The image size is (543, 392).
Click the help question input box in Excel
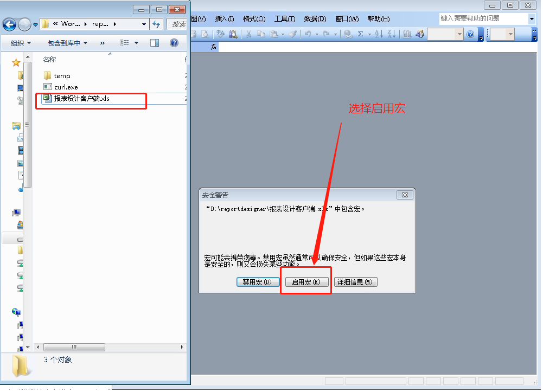[x=484, y=18]
